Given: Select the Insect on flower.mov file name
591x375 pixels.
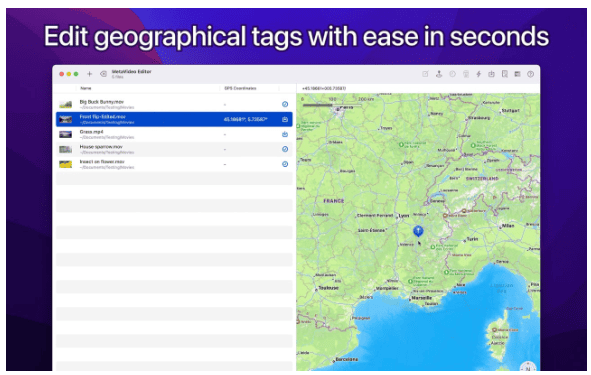Looking at the screenshot, I should [102, 162].
